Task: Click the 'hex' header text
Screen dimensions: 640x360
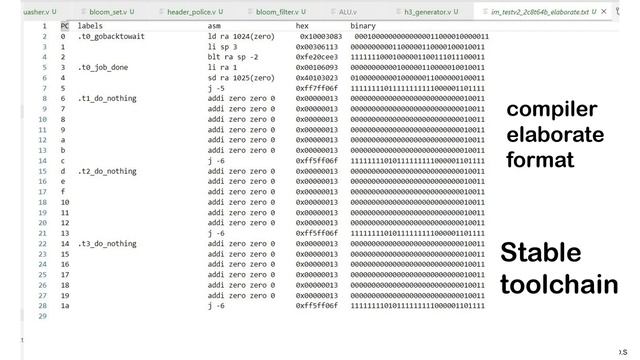Action: click(x=302, y=26)
